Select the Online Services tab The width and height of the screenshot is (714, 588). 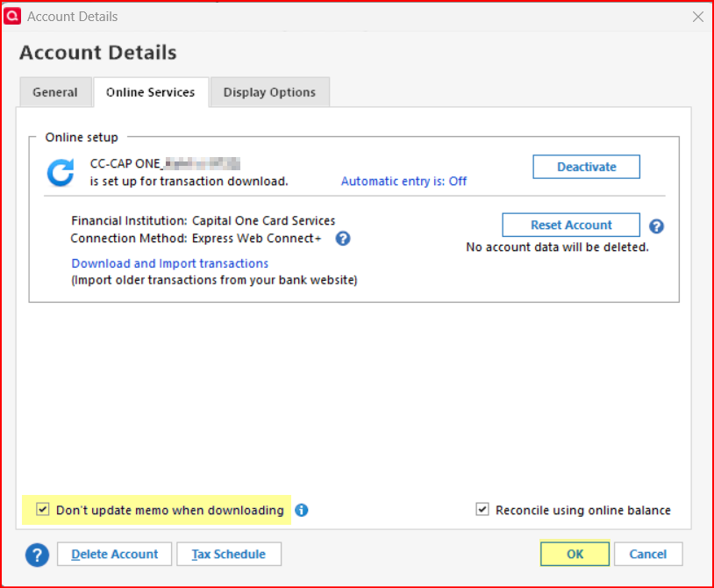tap(151, 92)
